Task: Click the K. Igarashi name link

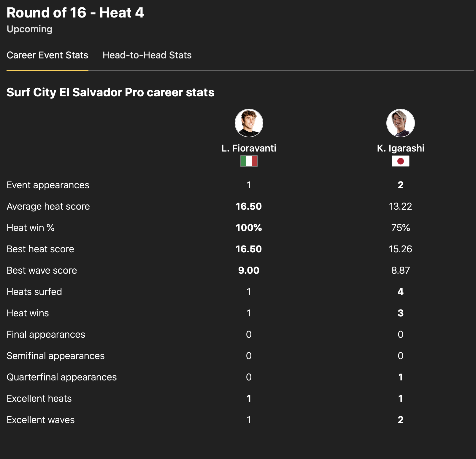Action: 400,148
